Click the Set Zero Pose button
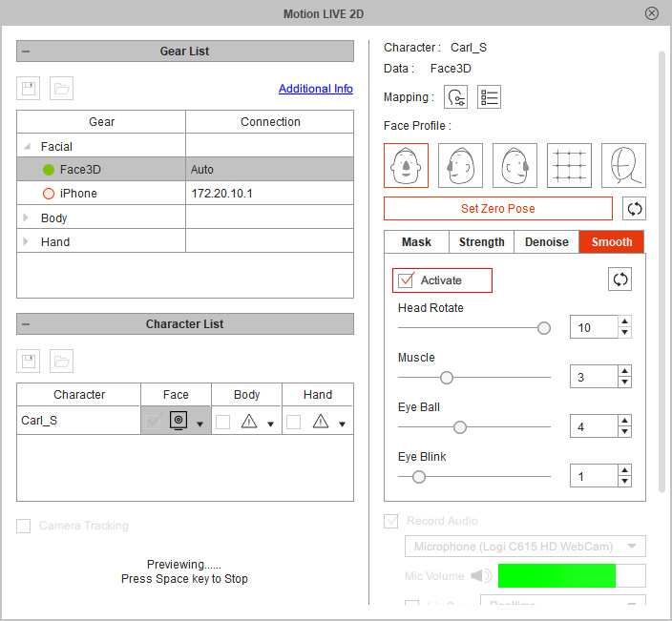This screenshot has width=672, height=621. pyautogui.click(x=498, y=209)
